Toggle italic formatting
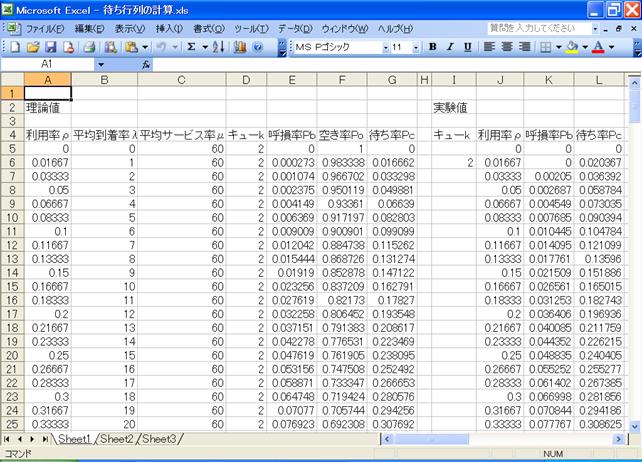The height and width of the screenshot is (462, 642). pyautogui.click(x=450, y=47)
